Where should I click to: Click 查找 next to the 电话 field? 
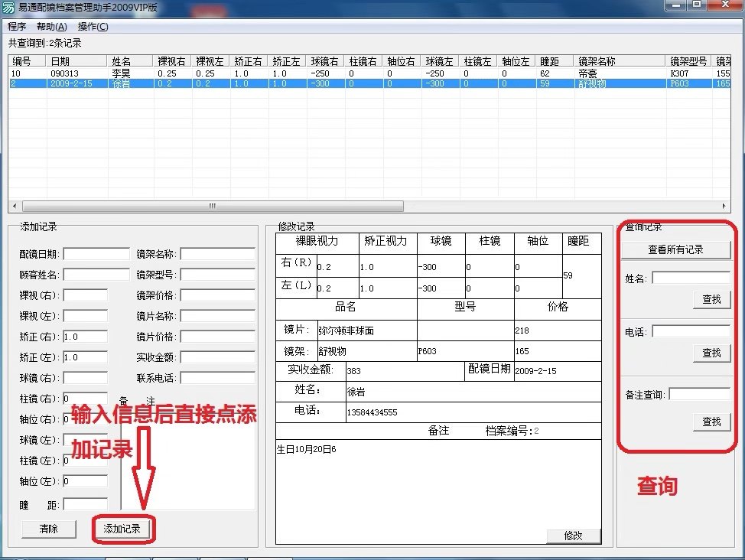point(712,353)
